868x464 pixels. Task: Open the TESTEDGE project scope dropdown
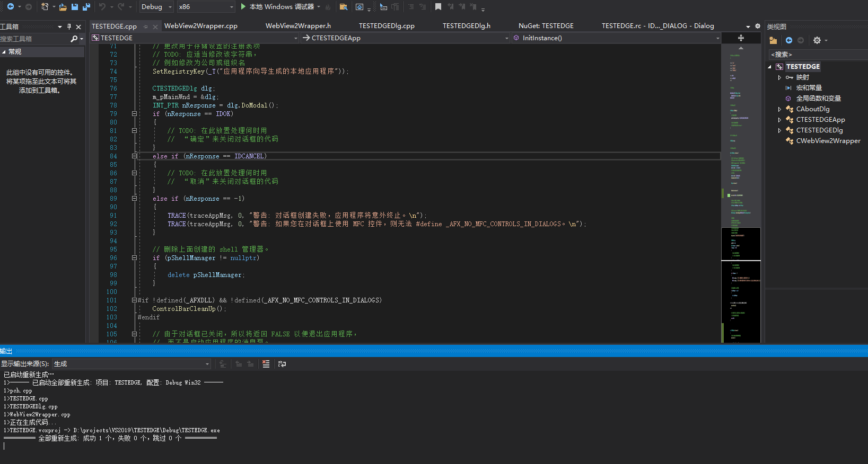pyautogui.click(x=195, y=38)
